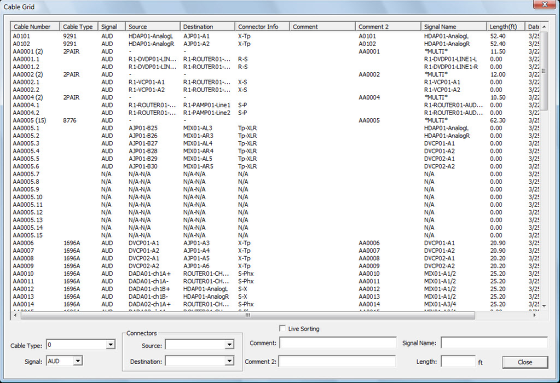The width and height of the screenshot is (560, 383).
Task: Click source cell DADA01-ch1A+
Action: [x=149, y=274]
